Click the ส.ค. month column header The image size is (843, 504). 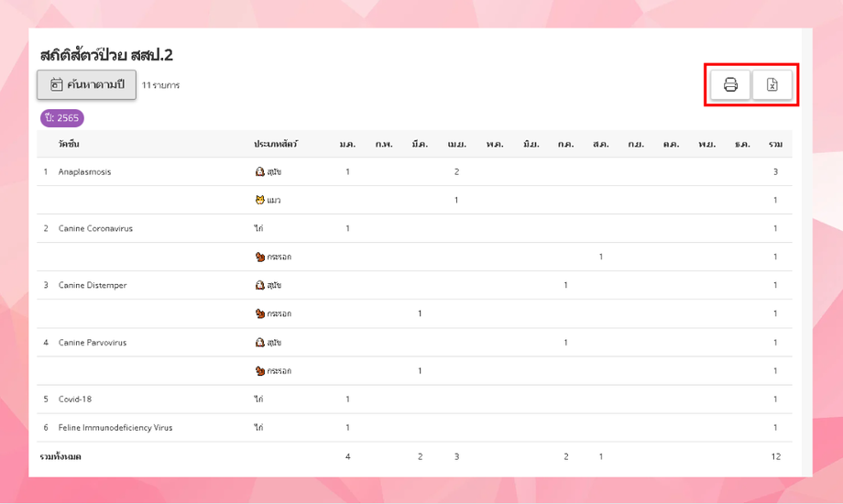point(600,144)
